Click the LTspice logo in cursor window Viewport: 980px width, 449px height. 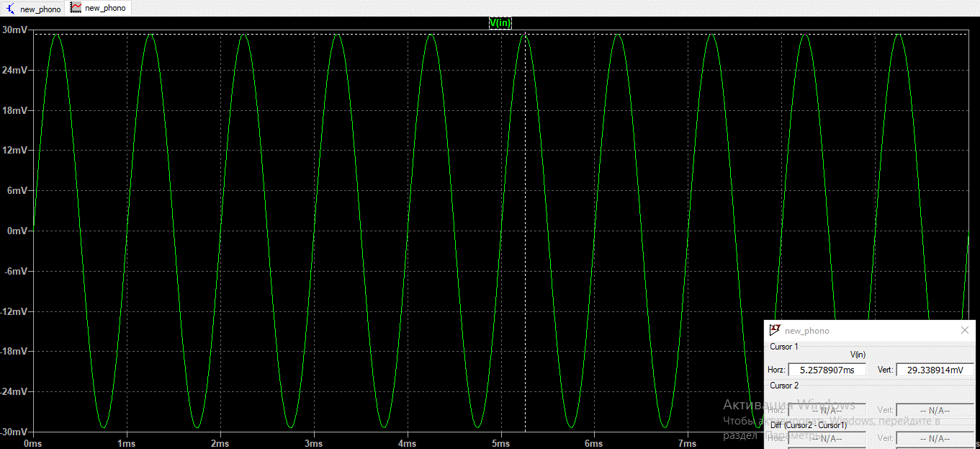(x=775, y=330)
